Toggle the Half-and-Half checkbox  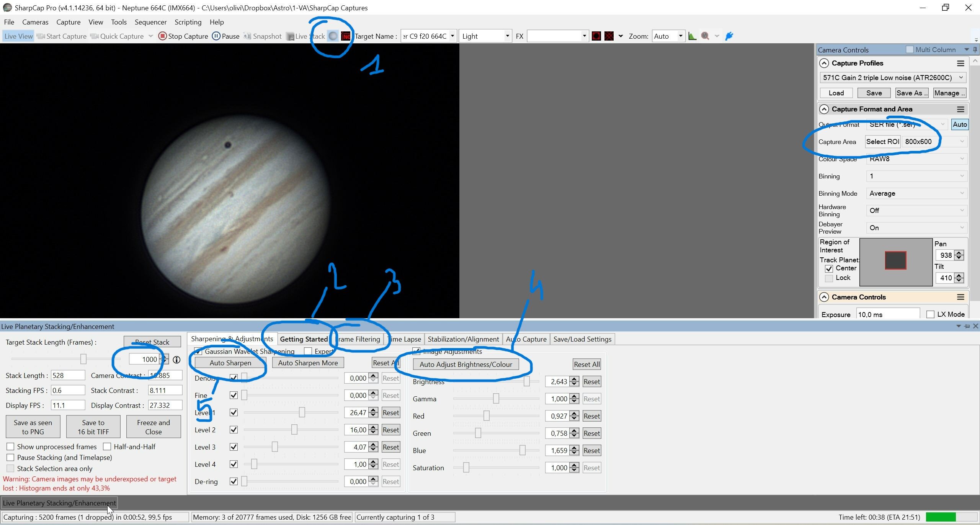tap(107, 446)
